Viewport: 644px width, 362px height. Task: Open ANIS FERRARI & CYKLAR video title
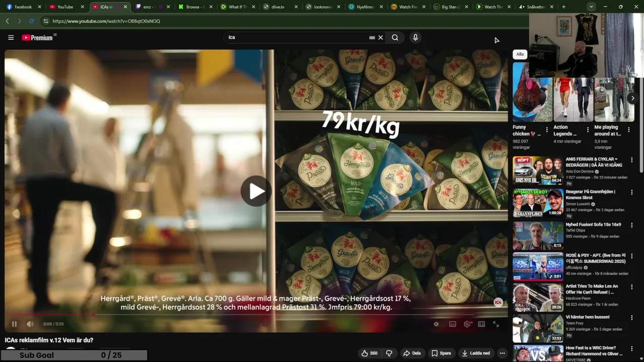[x=594, y=162]
